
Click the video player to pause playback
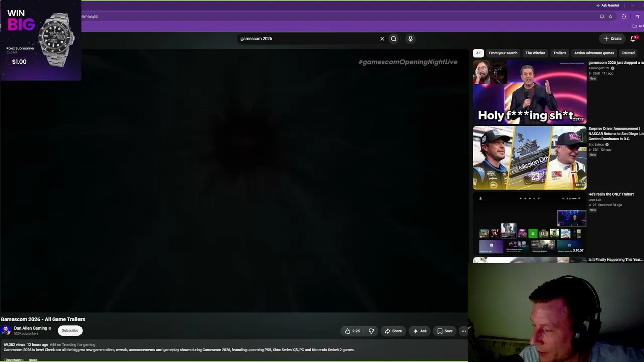click(234, 181)
